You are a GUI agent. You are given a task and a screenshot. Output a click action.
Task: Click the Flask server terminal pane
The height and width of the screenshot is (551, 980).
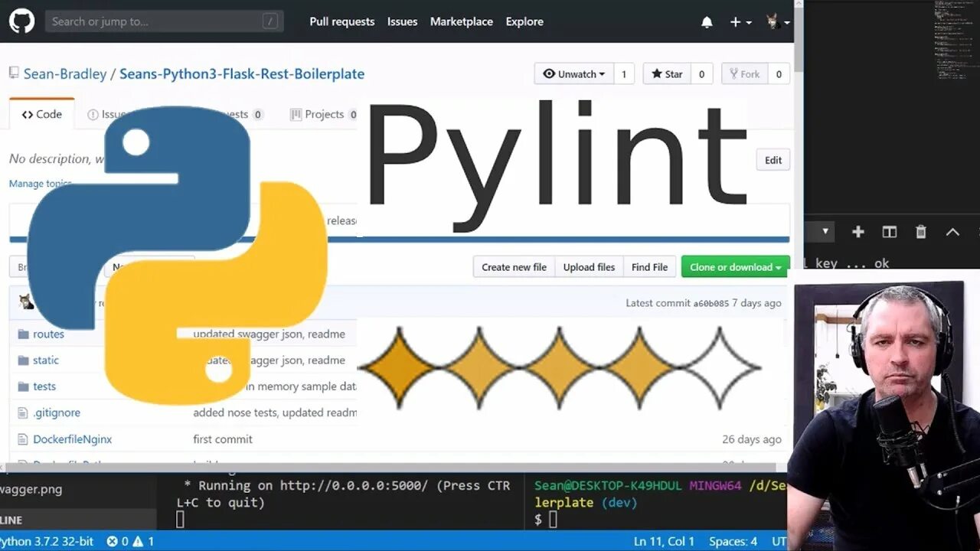(341, 501)
